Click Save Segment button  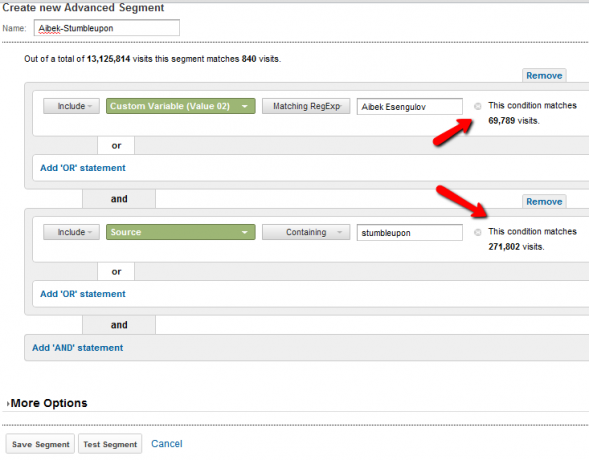pos(41,444)
